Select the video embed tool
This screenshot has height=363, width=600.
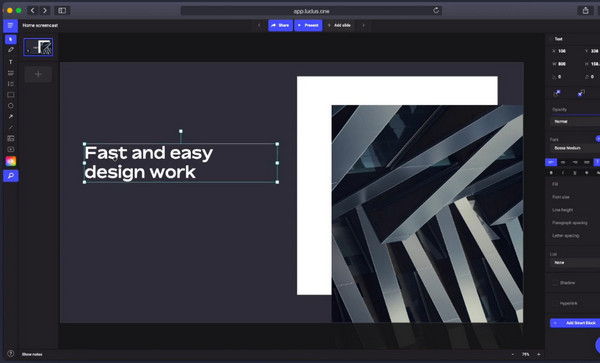coord(11,149)
